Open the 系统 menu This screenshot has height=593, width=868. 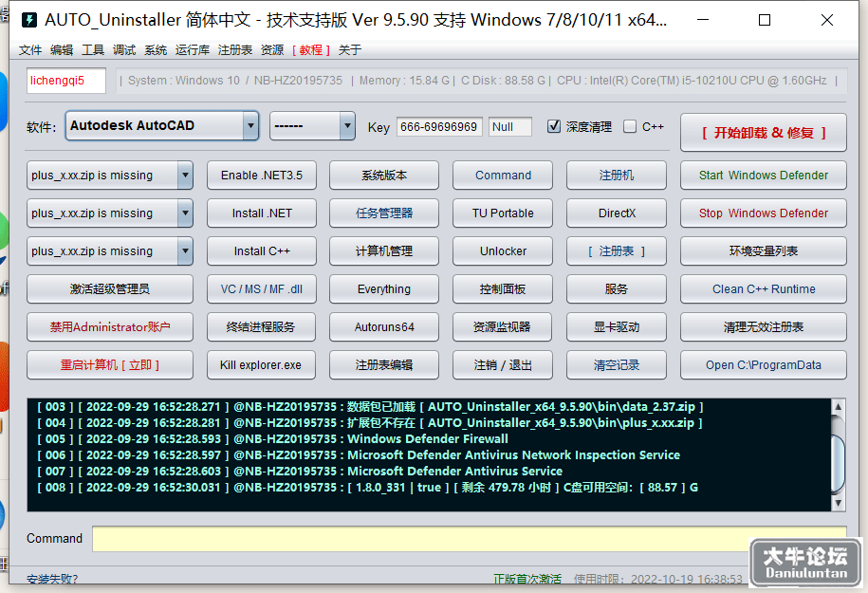pos(156,50)
